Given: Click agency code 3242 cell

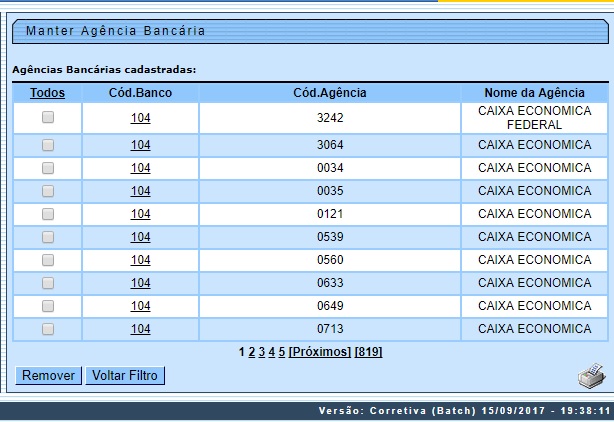Looking at the screenshot, I should click(330, 118).
